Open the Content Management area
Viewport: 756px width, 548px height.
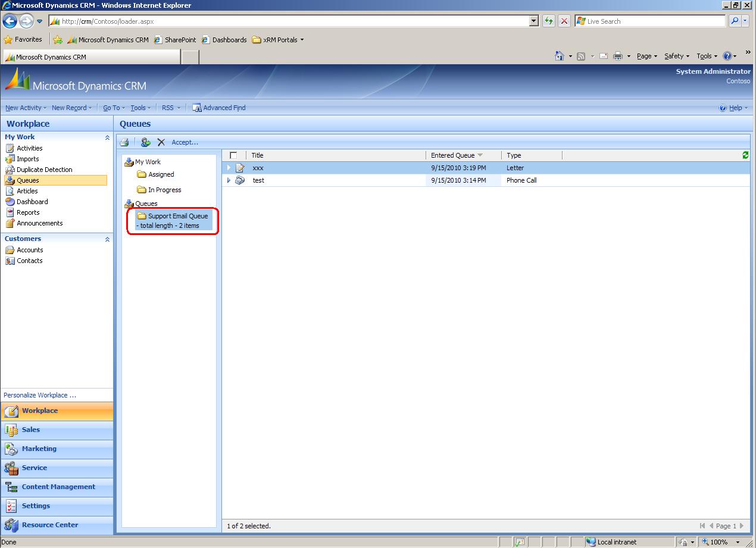[x=57, y=487]
